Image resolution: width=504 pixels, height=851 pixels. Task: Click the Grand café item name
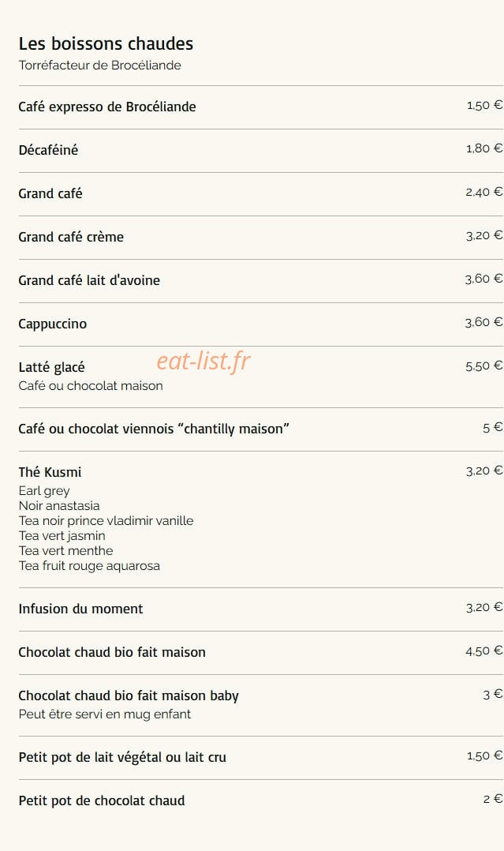point(50,193)
